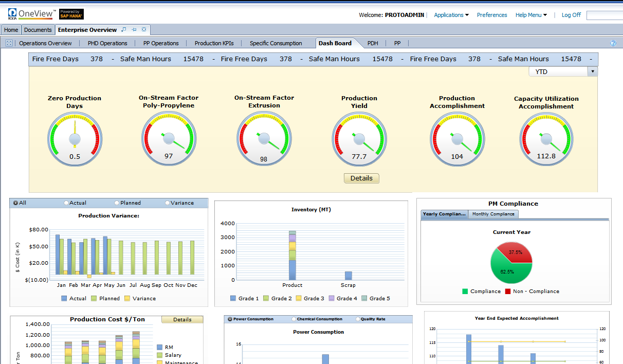Click the Log Off link
This screenshot has height=364, width=623.
(571, 15)
